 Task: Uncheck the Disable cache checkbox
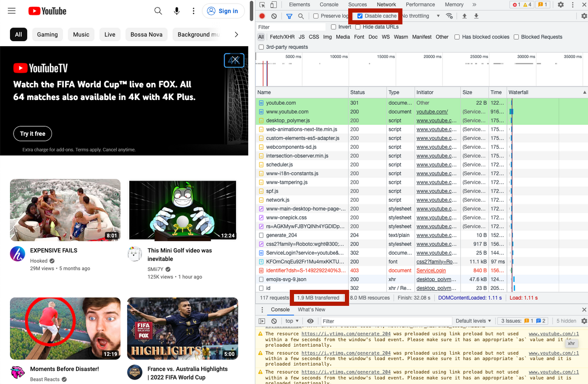(x=360, y=16)
